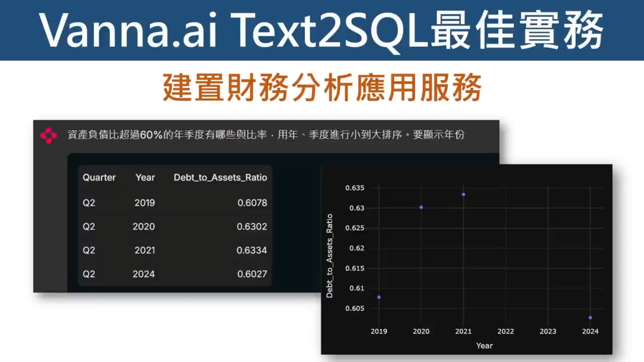Click the 0.6302 ratio value
This screenshot has height=362, width=644.
[x=252, y=227]
